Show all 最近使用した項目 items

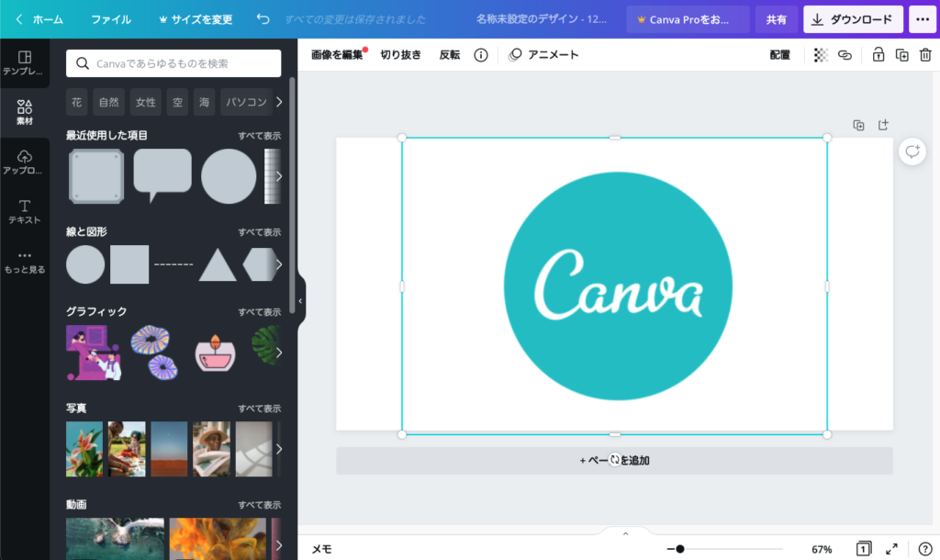pos(260,136)
